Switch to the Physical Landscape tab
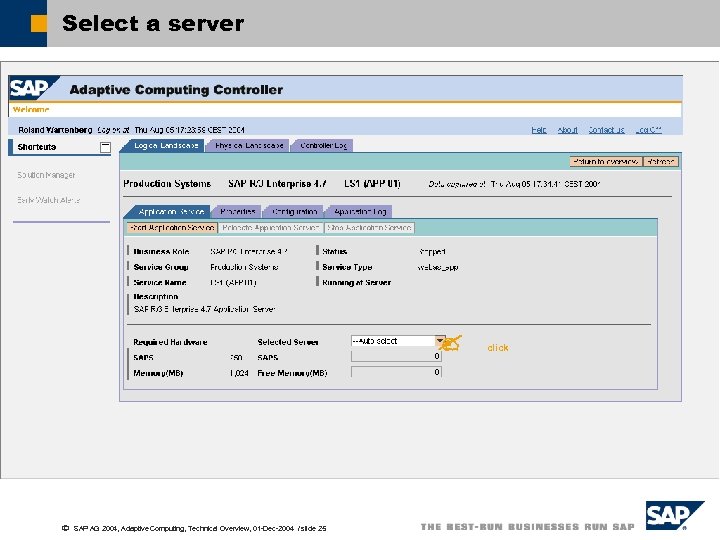720x540 pixels. (x=249, y=146)
